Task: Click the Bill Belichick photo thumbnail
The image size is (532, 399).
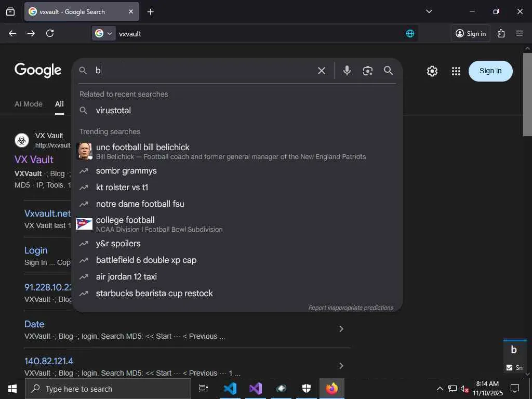Action: (x=84, y=151)
